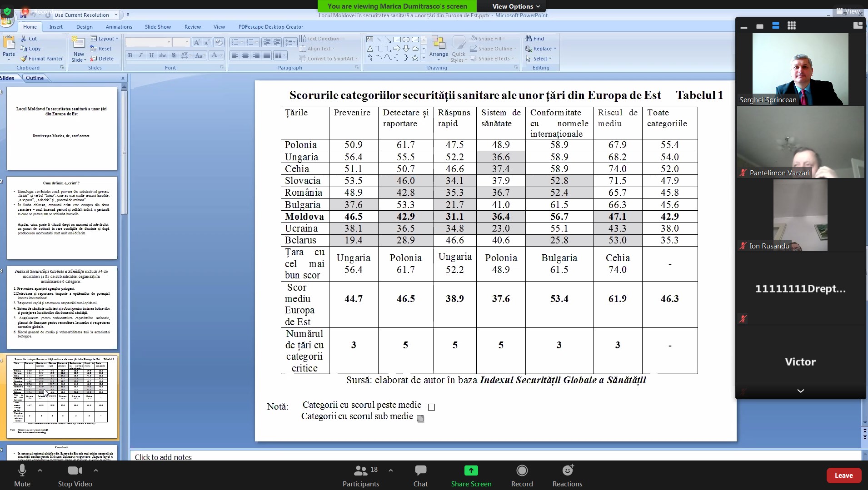Viewport: 868px width, 490px height.
Task: Open Zoom View Options dropdown
Action: tap(516, 6)
